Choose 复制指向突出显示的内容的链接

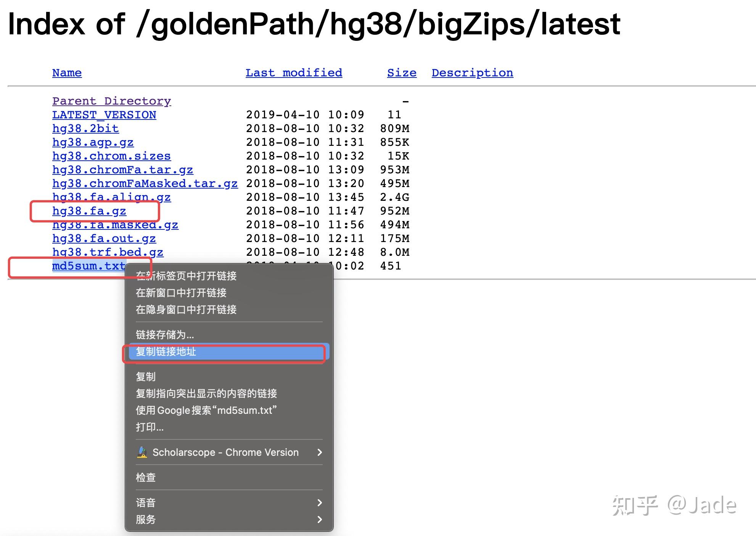coord(206,393)
